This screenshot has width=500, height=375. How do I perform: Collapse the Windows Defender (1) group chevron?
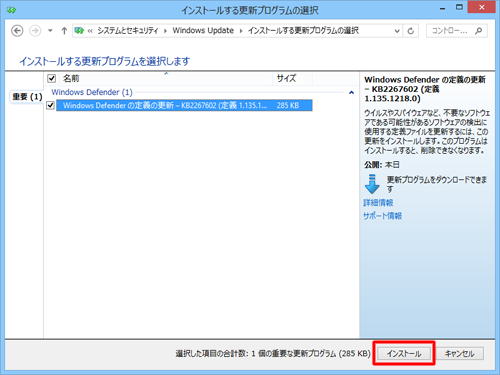351,92
